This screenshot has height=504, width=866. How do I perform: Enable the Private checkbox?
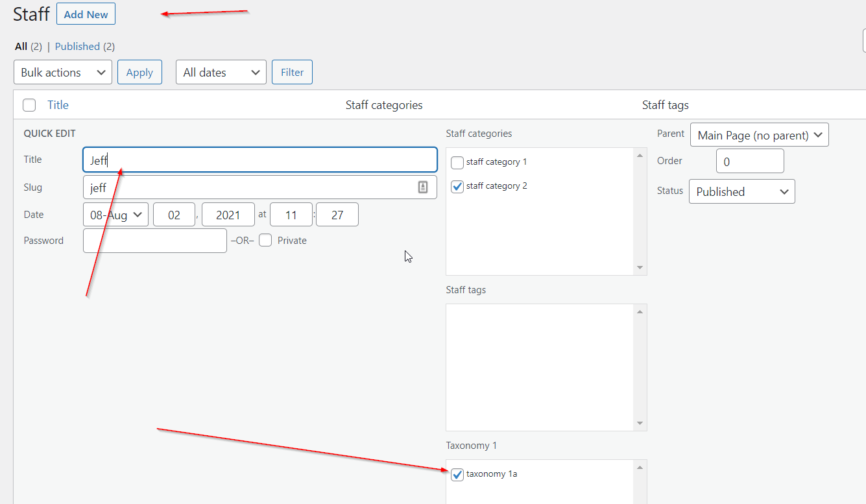point(265,241)
